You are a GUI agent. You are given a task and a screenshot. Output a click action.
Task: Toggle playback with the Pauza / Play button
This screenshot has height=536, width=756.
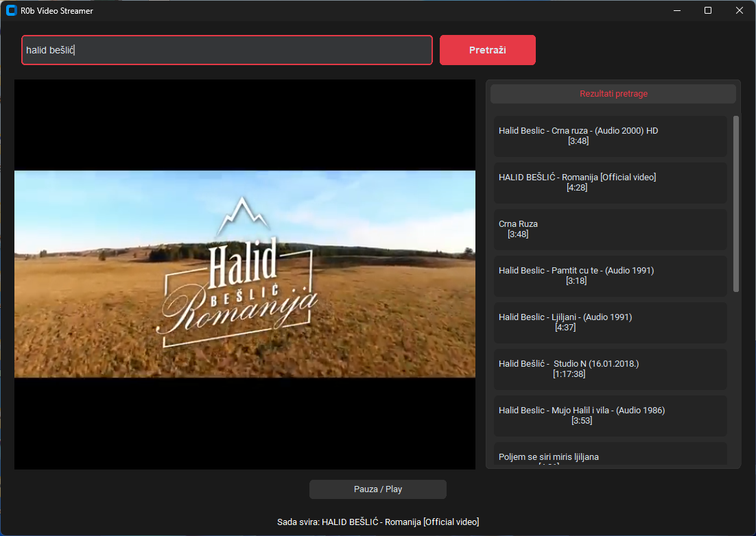(x=377, y=489)
